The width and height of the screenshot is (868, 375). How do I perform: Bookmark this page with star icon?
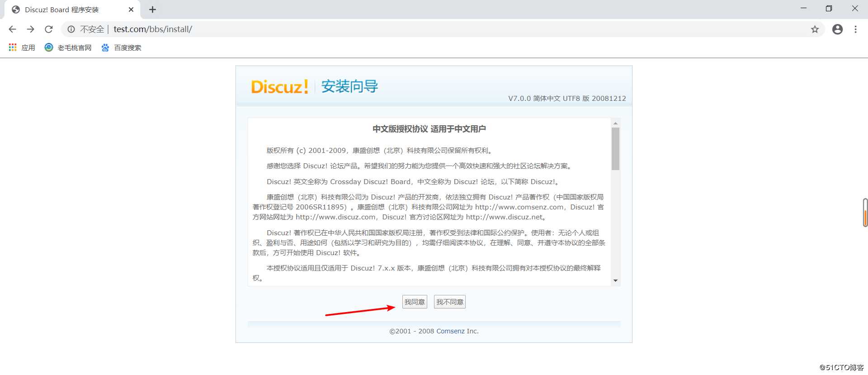pos(815,29)
